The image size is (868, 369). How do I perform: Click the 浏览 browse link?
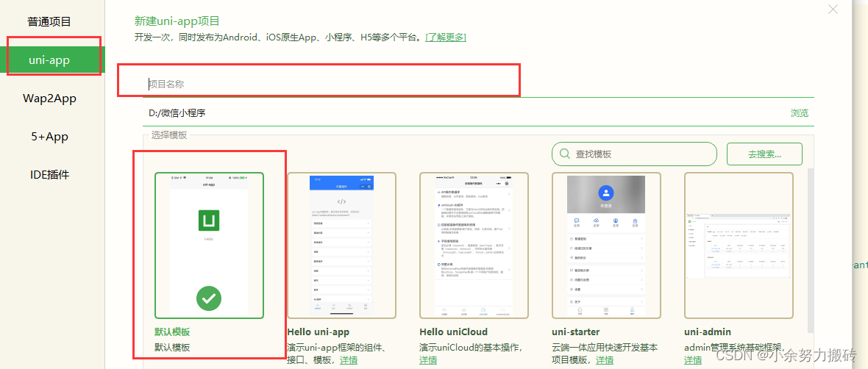tap(800, 113)
